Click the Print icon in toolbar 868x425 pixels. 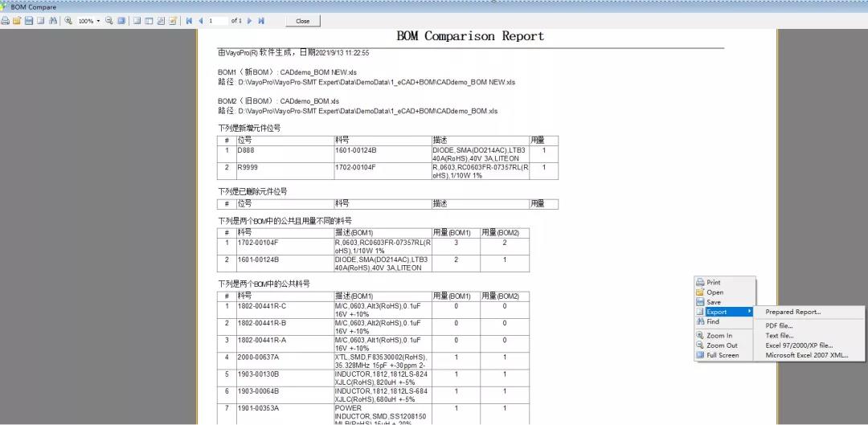point(5,20)
